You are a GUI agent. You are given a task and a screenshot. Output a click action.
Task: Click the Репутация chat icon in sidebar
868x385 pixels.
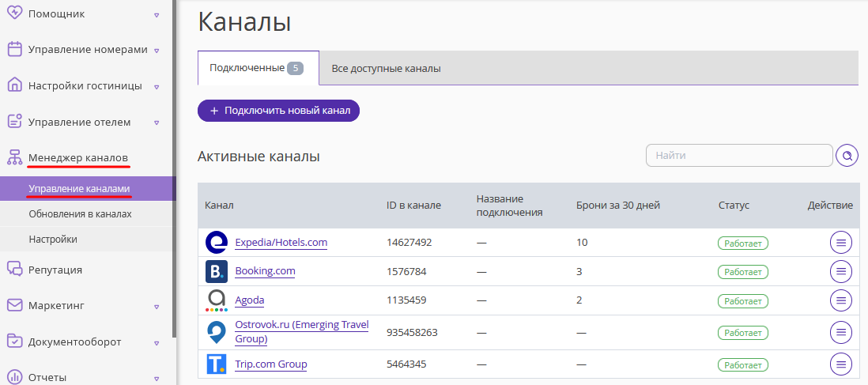[14, 270]
